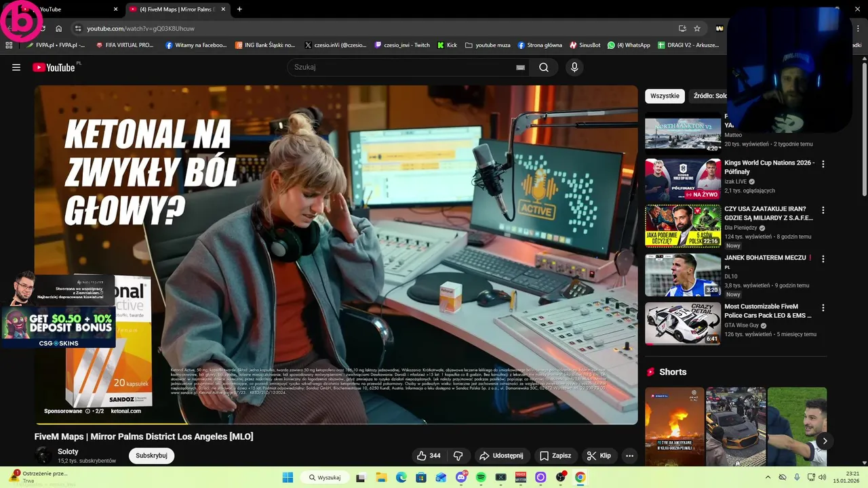Open the Soloty channel name link
This screenshot has height=488, width=868.
pos(68,451)
